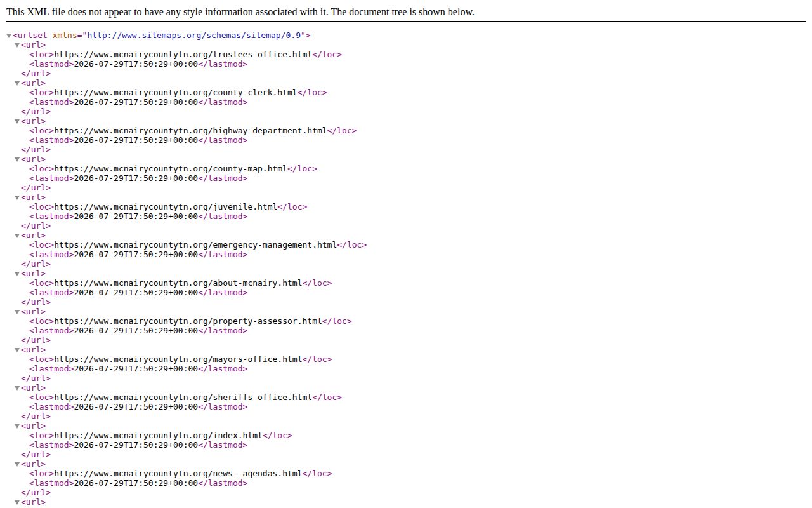Click the county-clerk.html loc URL text

point(176,93)
